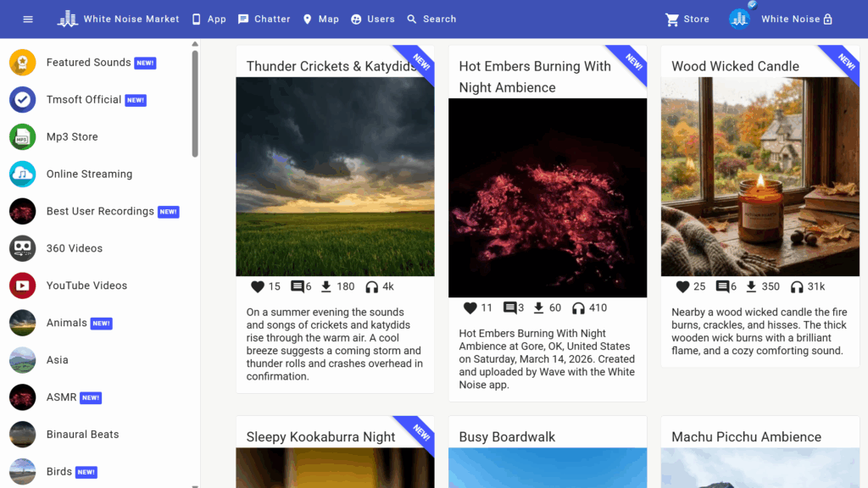This screenshot has width=868, height=488.
Task: Select Featured Sounds category in sidebar
Action: 88,63
